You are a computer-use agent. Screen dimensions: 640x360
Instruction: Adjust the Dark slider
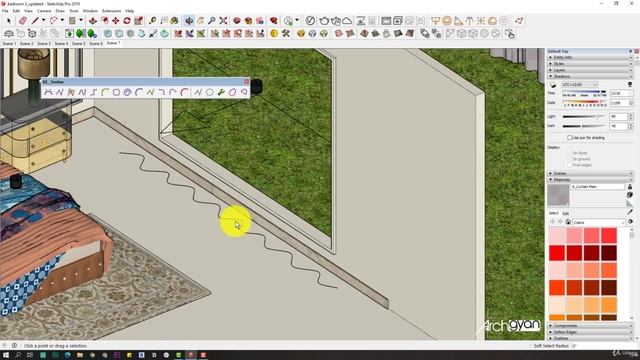click(584, 126)
